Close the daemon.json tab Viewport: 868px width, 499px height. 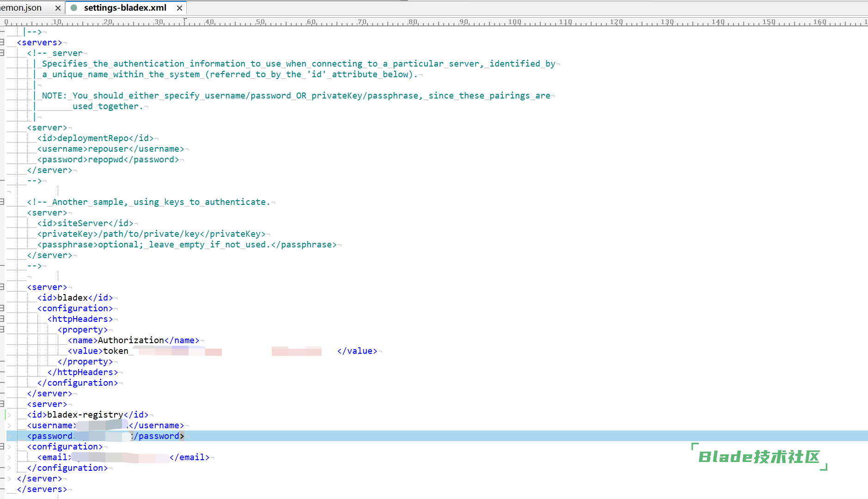click(58, 8)
